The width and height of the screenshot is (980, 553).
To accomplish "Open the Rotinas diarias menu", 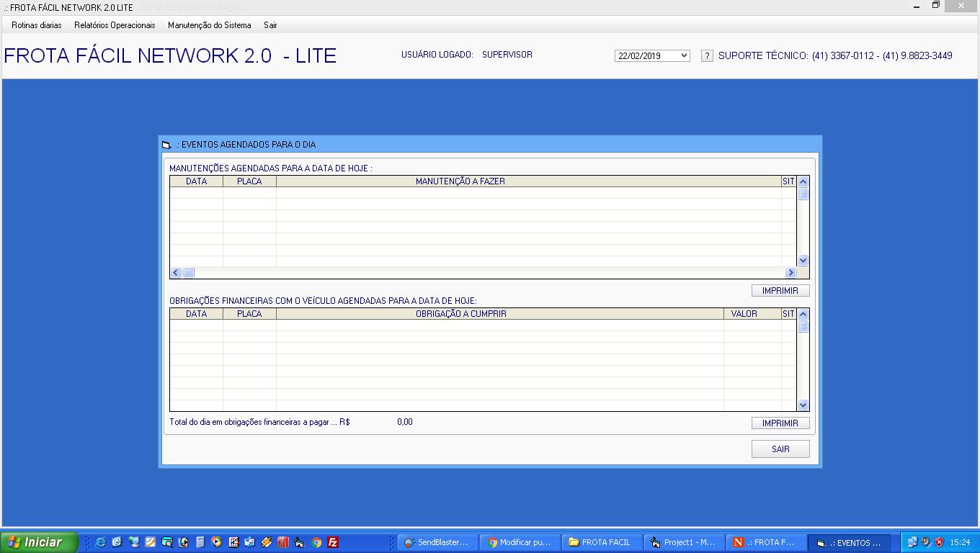I will pos(35,24).
